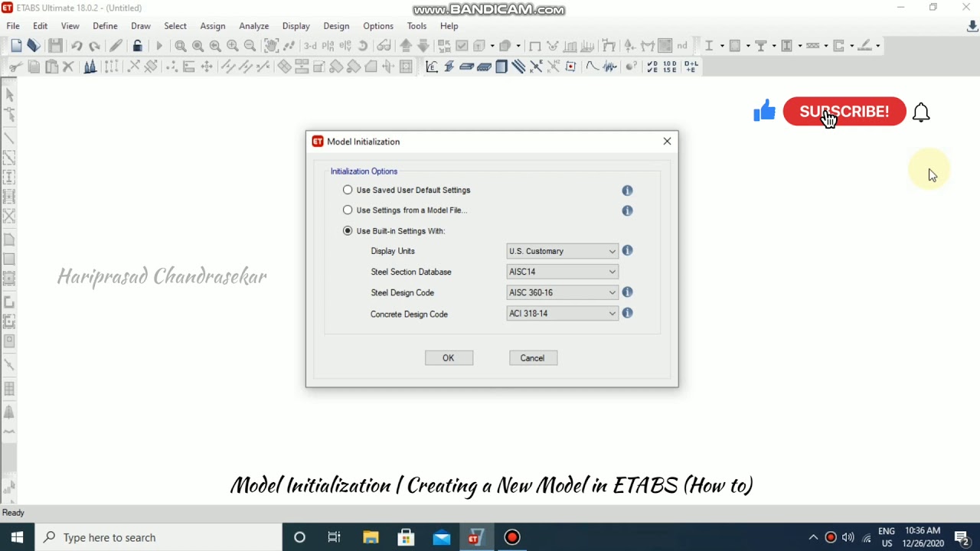Open the Display Units dropdown
The height and width of the screenshot is (551, 980).
point(562,251)
